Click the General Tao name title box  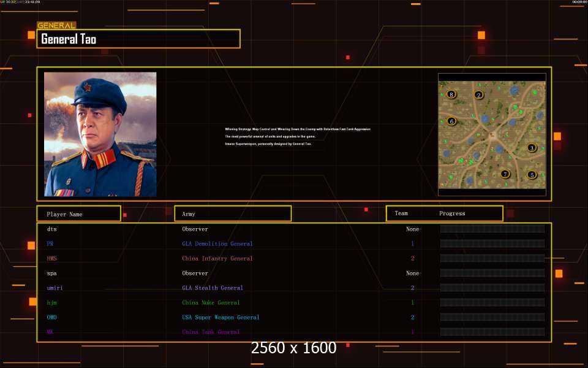138,39
